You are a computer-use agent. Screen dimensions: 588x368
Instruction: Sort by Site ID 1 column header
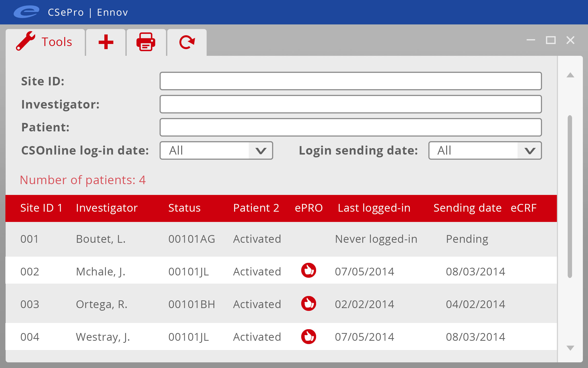pos(41,208)
